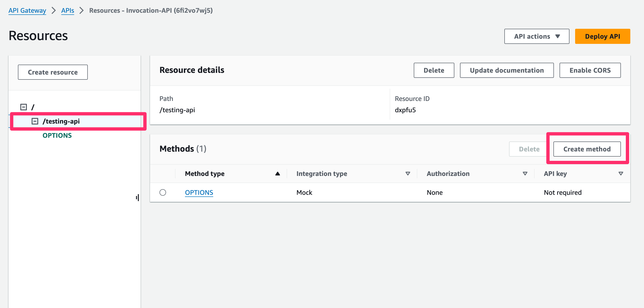Go to API Gateway breadcrumb link
This screenshot has height=308, width=644.
[x=27, y=11]
